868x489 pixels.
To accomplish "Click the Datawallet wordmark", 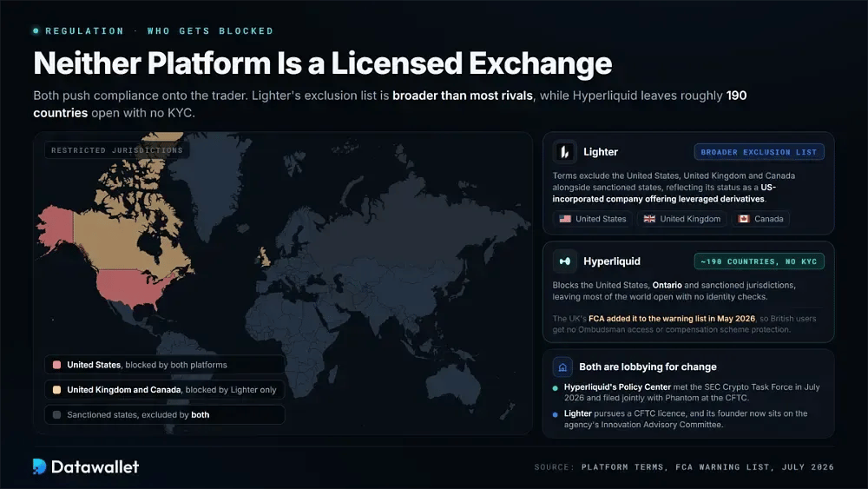I will (x=95, y=466).
